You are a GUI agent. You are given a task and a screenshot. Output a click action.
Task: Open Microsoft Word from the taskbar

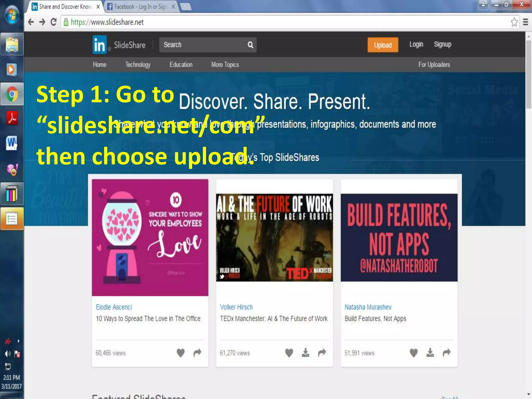point(12,143)
